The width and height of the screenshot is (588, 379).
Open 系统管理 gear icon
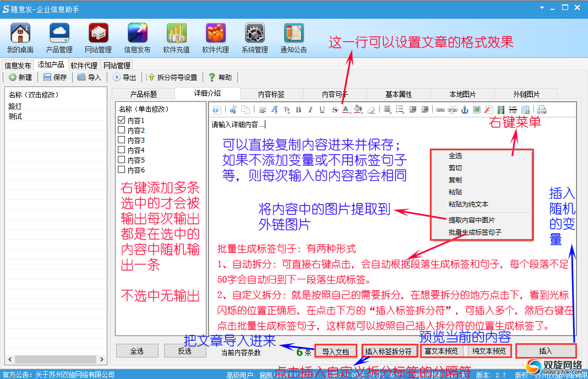[x=254, y=38]
